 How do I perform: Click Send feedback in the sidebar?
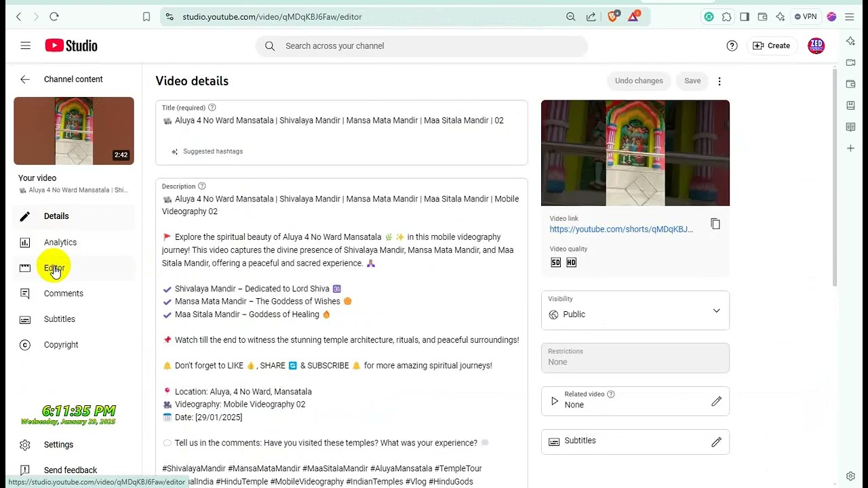(x=74, y=470)
